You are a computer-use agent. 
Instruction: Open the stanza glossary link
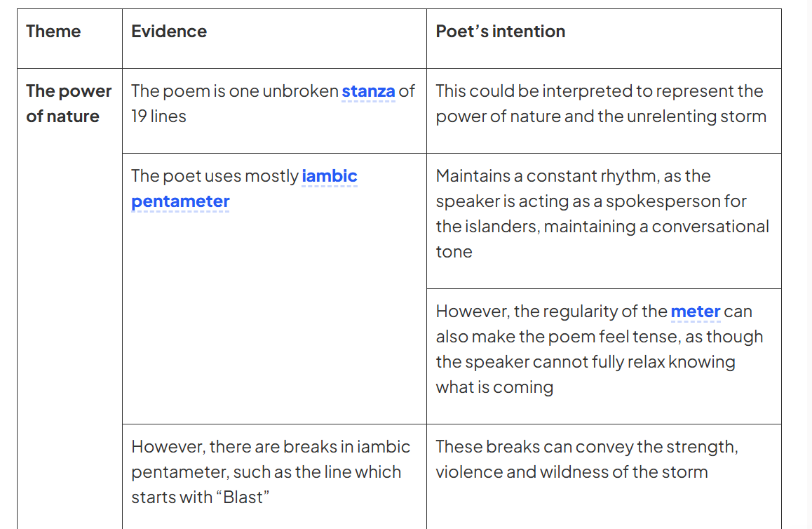368,91
